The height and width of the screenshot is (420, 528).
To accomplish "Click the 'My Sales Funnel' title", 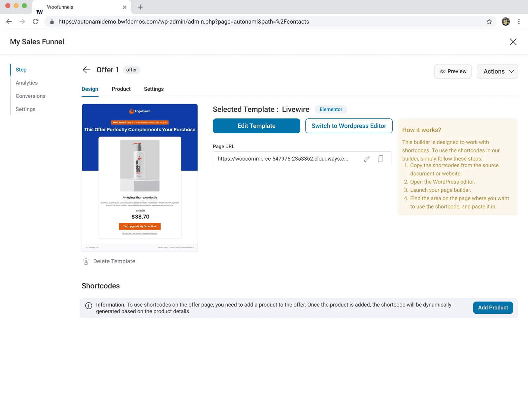I will click(37, 42).
